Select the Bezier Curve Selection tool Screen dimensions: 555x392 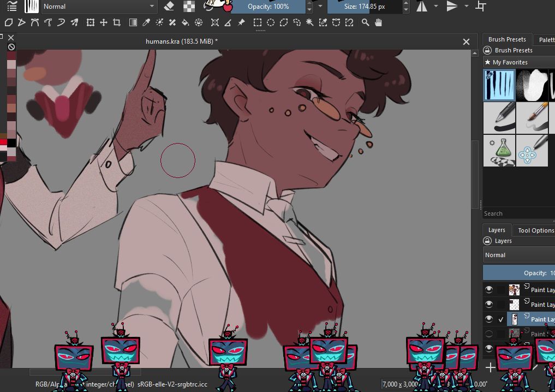(336, 23)
